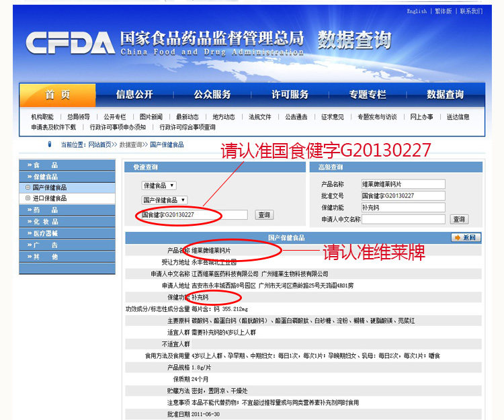
Task: Open the 送达信息 link
Action: pos(458,117)
